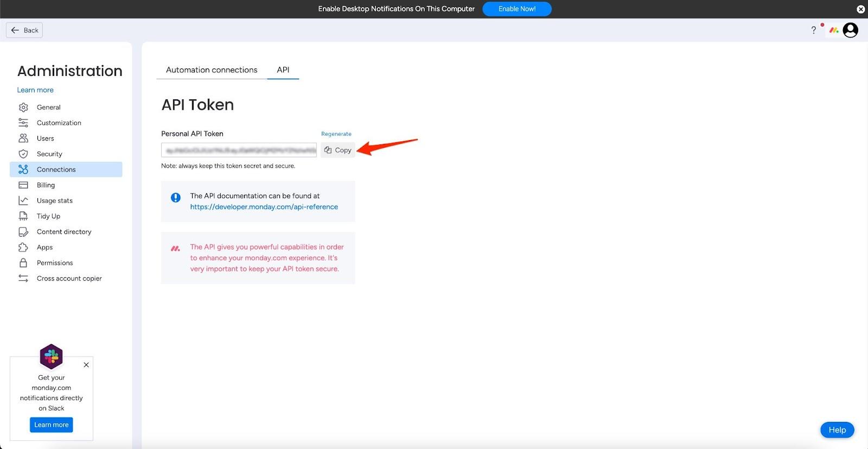Click the Tidy Up broom icon
868x449 pixels.
(23, 216)
